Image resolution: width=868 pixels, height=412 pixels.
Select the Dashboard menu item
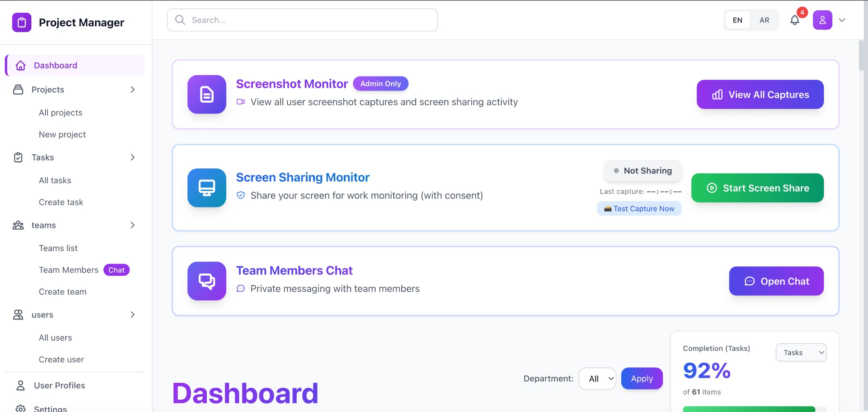(56, 65)
